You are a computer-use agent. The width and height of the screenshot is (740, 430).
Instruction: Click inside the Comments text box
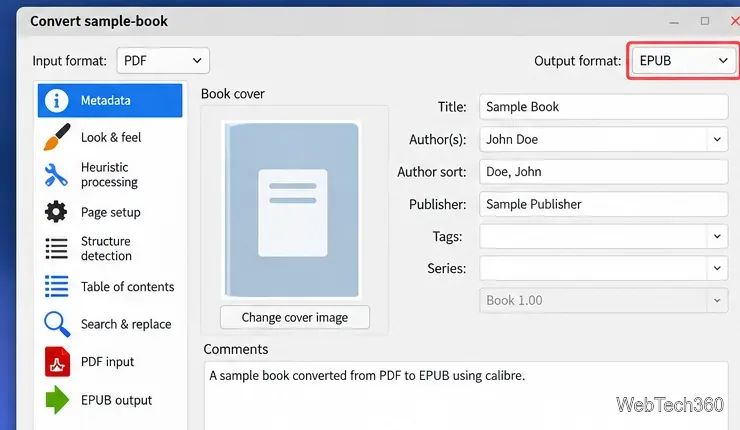tap(466, 396)
